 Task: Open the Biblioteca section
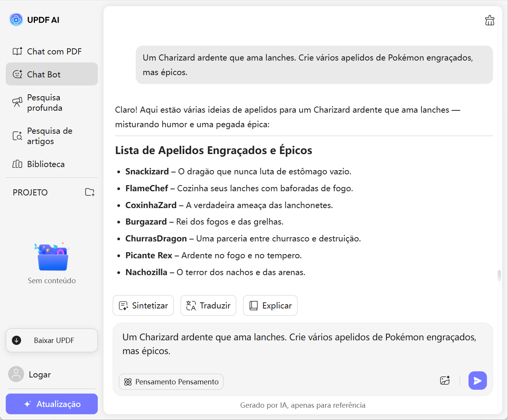(52, 164)
